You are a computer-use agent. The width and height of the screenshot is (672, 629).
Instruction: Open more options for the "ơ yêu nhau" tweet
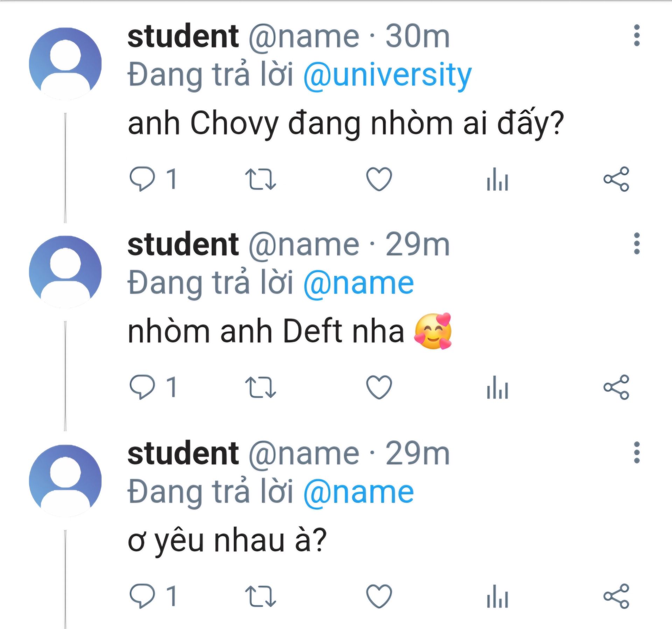pyautogui.click(x=637, y=452)
